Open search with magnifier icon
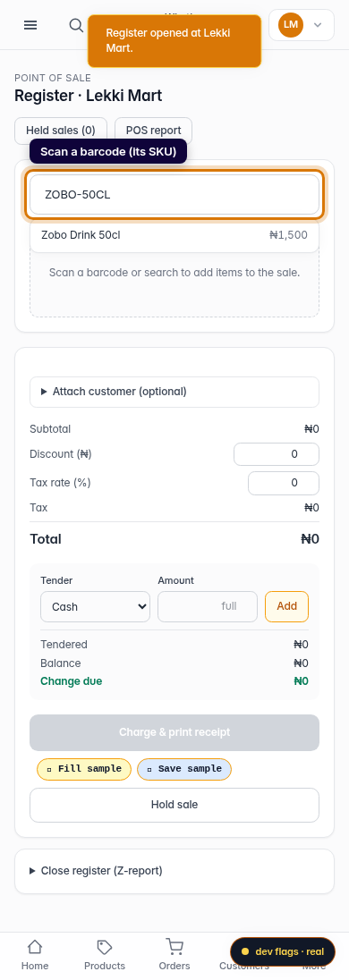This screenshot has width=349, height=980. (76, 25)
